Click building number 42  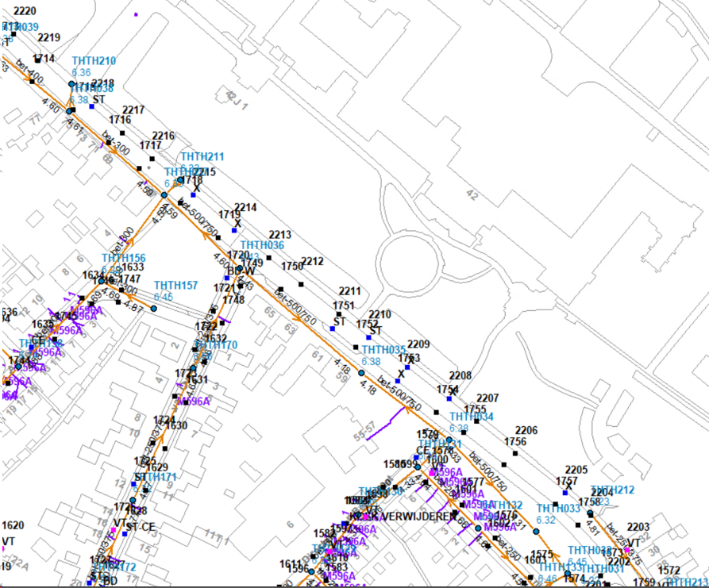tap(473, 194)
